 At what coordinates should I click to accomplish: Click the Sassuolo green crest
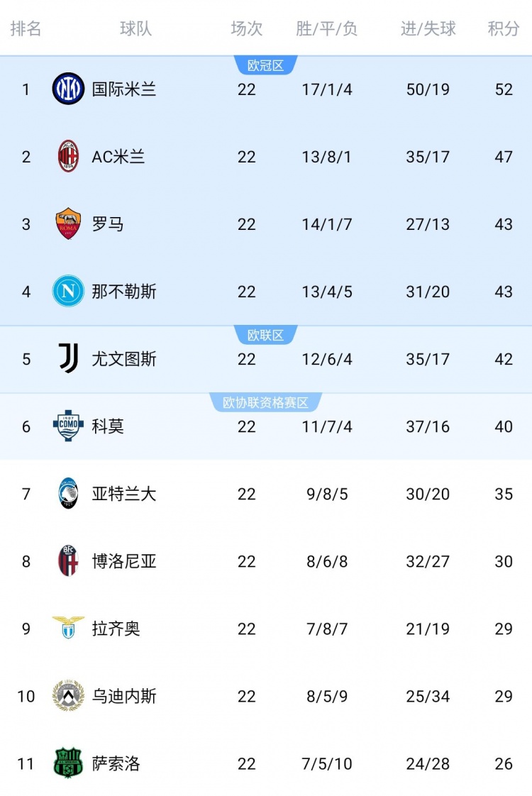(68, 763)
